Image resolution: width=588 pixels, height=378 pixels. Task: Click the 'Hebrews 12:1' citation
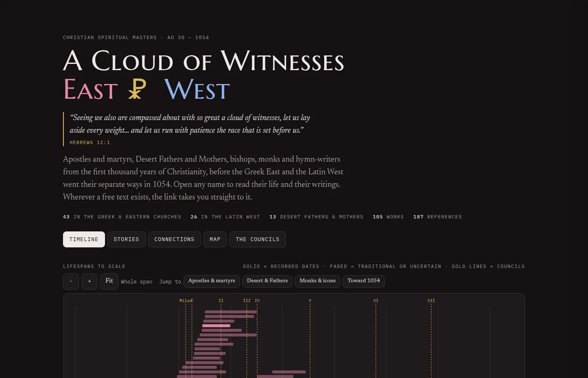pos(90,143)
